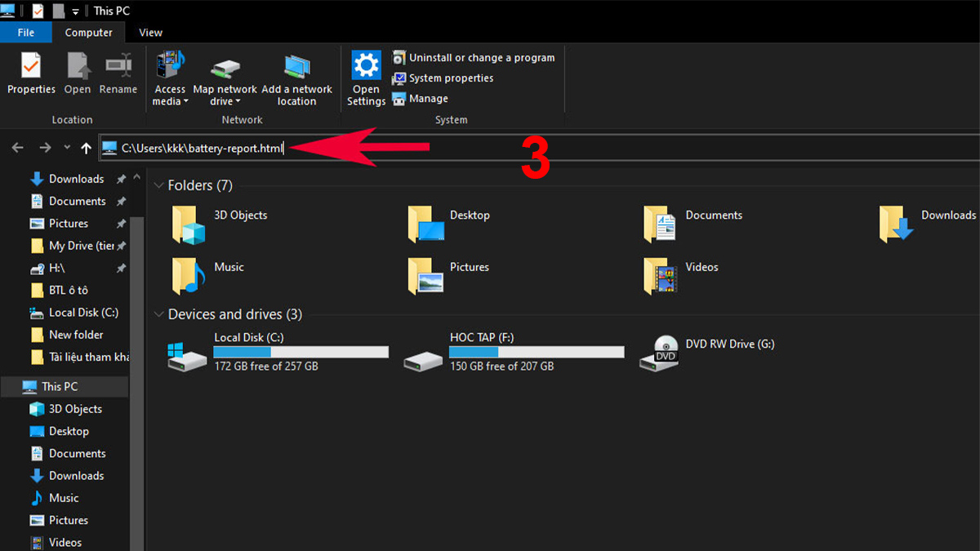
Task: Collapse Devices and drives (3) group
Action: 159,314
